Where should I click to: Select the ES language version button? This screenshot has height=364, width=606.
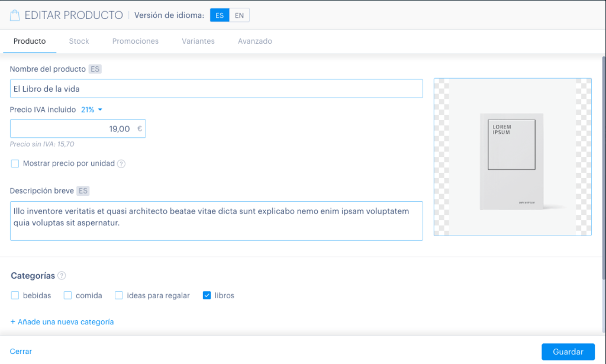220,15
